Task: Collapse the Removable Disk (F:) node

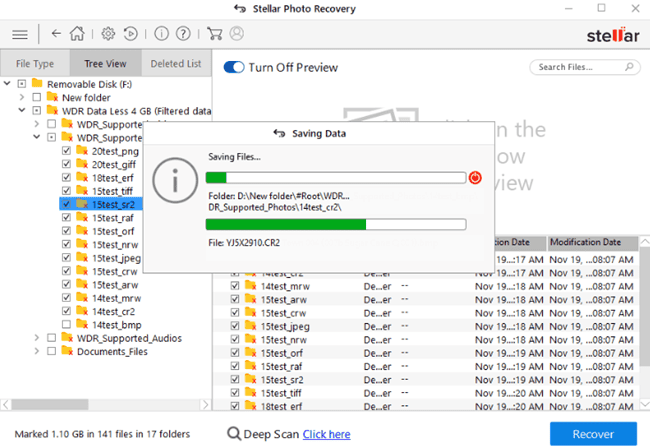Action: pyautogui.click(x=8, y=84)
